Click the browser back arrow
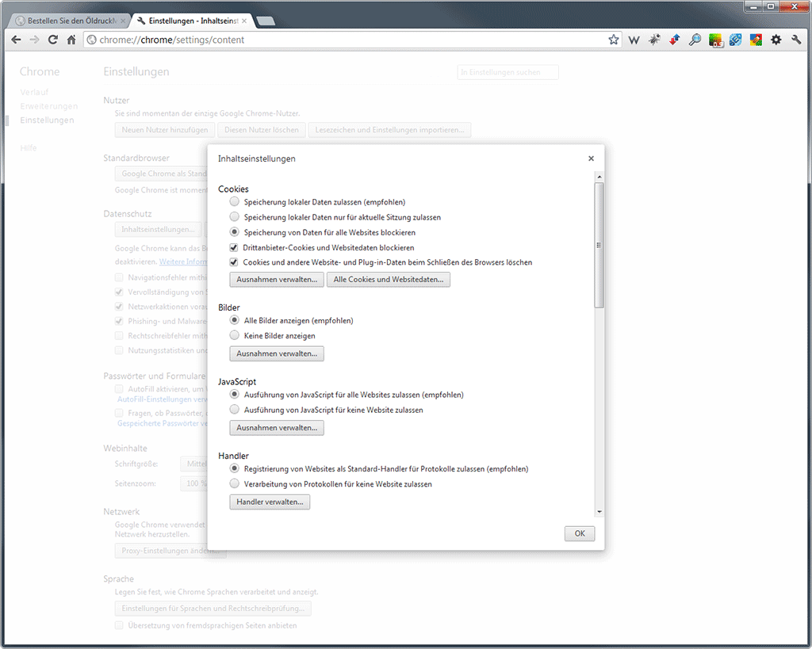 [x=16, y=40]
